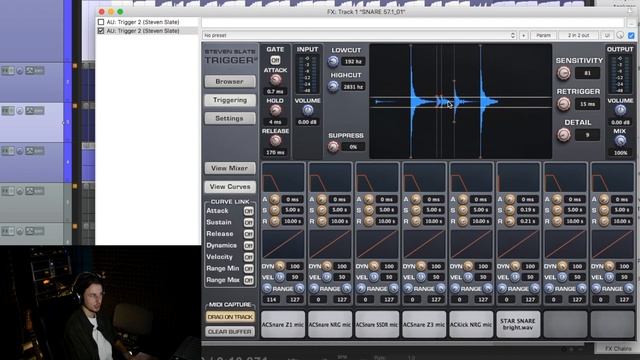Image resolution: width=640 pixels, height=360 pixels.
Task: Click the sensitivity value 81 field
Action: tap(587, 73)
